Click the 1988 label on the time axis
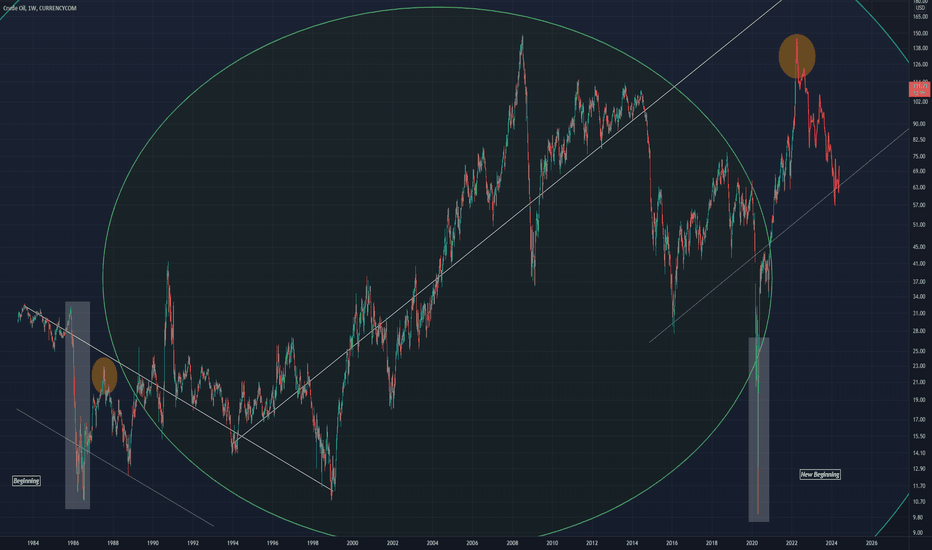Image resolution: width=932 pixels, height=550 pixels. click(x=113, y=543)
